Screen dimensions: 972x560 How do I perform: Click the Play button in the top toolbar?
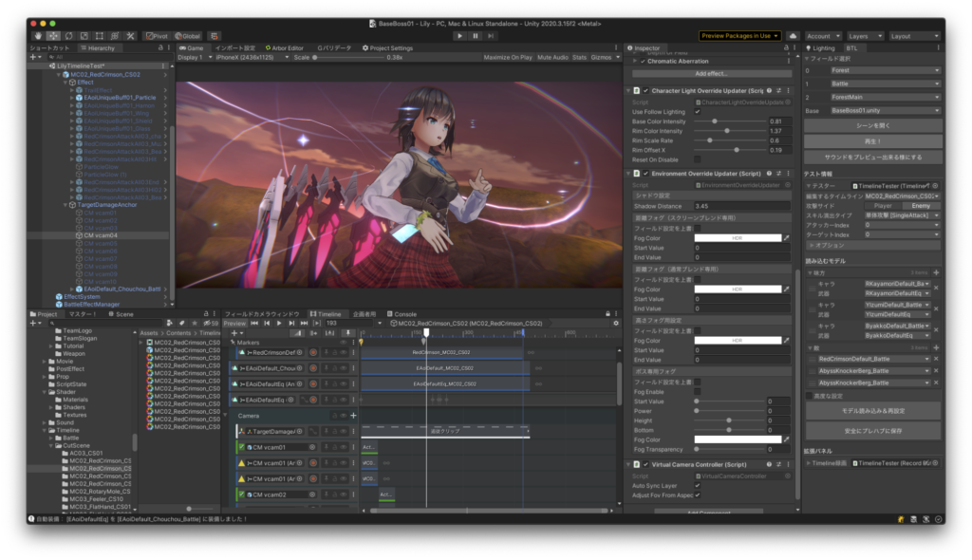click(459, 36)
